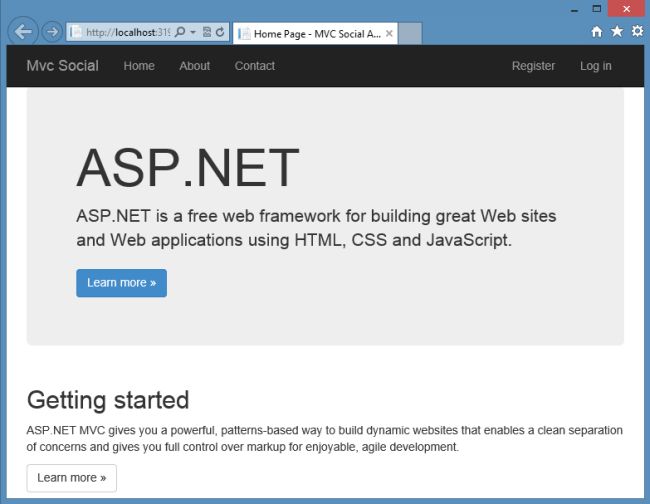650x504 pixels.
Task: Select the Home Page - MVC Social tab
Action: pyautogui.click(x=315, y=34)
